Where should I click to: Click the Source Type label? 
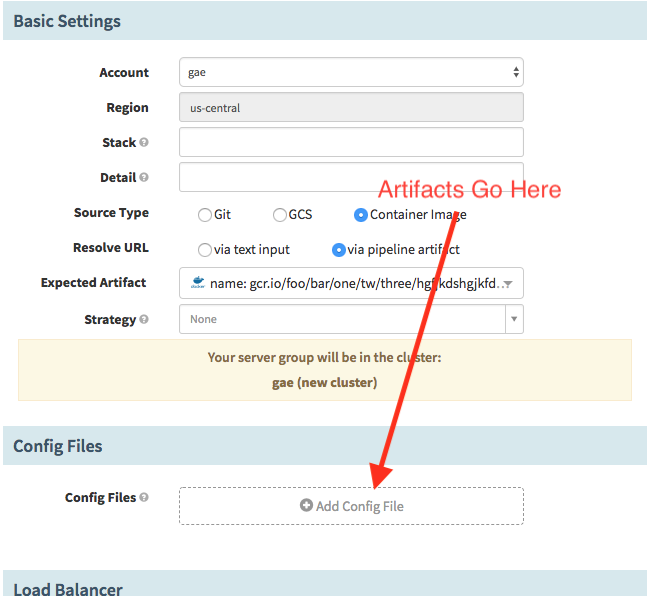pyautogui.click(x=111, y=213)
